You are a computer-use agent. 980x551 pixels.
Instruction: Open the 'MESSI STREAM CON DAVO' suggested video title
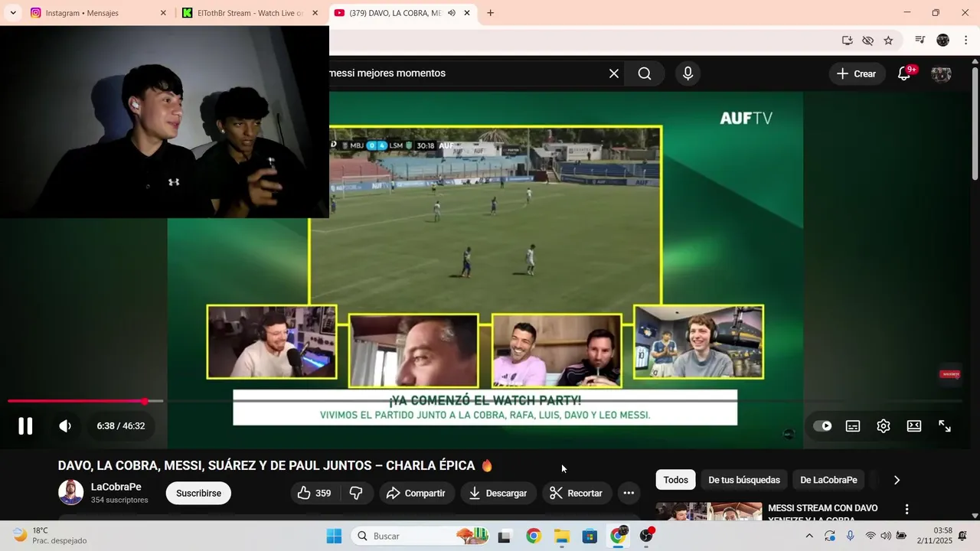click(823, 514)
